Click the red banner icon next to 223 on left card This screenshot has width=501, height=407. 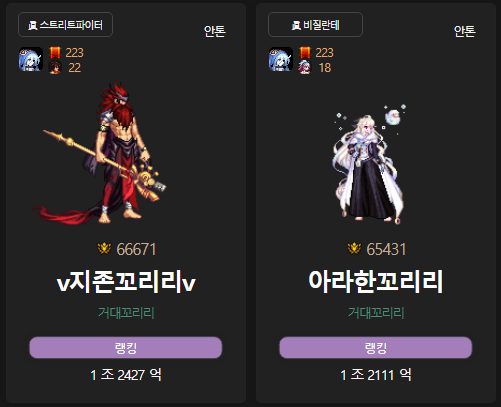click(55, 52)
